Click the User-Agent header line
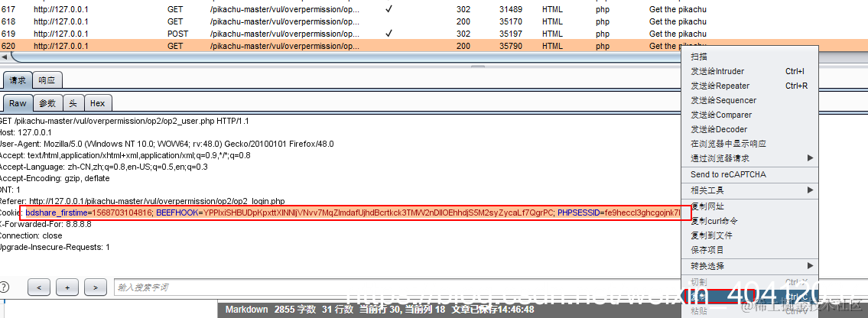 pyautogui.click(x=167, y=144)
